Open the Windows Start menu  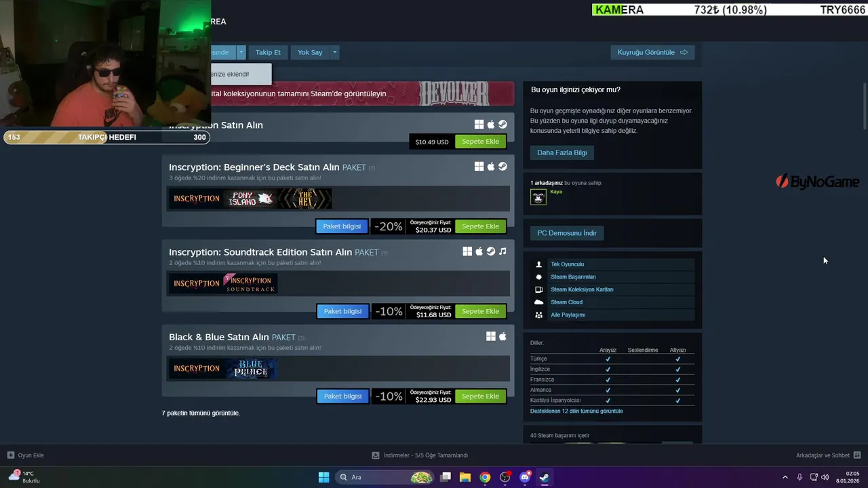pos(323,477)
